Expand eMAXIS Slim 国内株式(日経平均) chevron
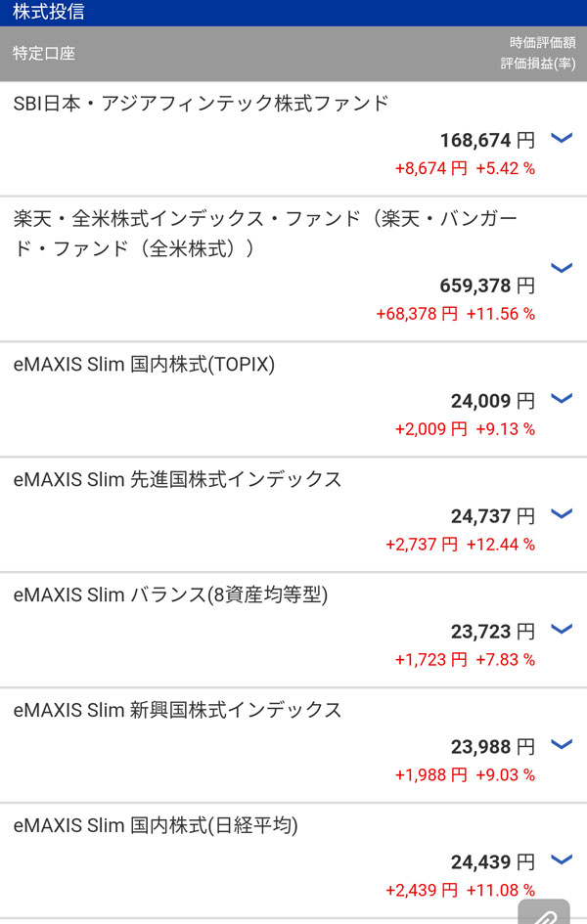587x924 pixels. tap(562, 859)
